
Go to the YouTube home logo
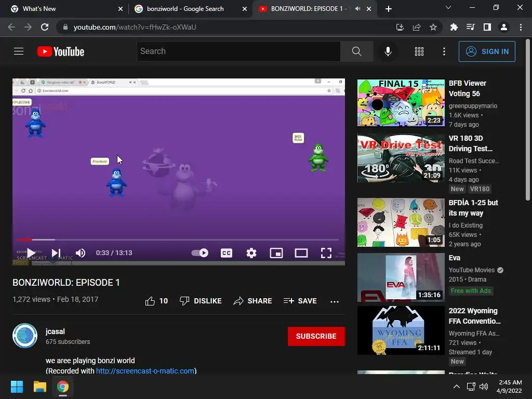[x=61, y=51]
